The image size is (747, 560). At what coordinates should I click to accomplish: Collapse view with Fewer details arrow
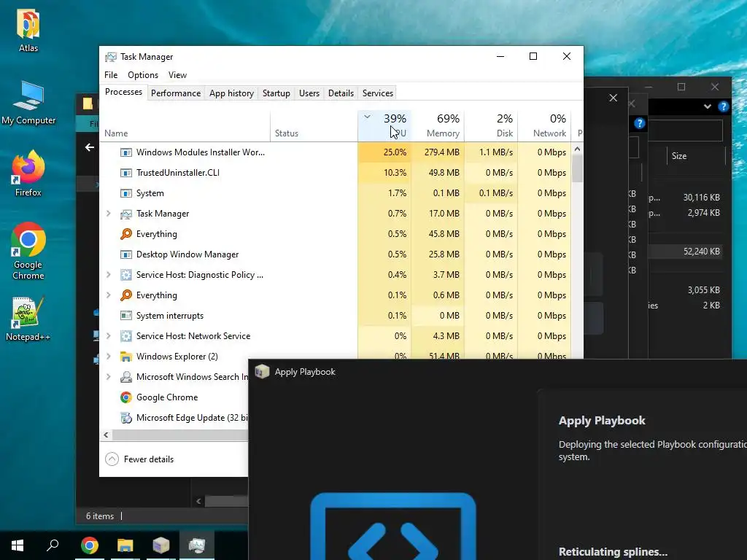click(x=112, y=459)
